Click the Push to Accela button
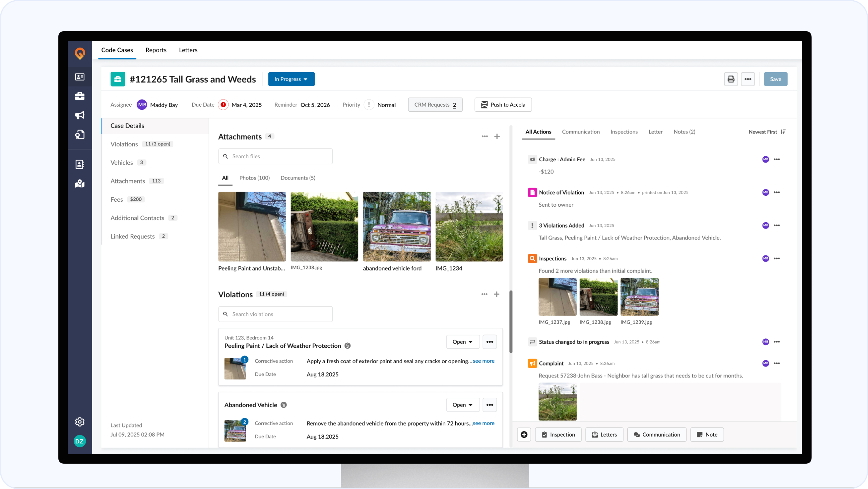Viewport: 868px width, 489px height. 503,104
